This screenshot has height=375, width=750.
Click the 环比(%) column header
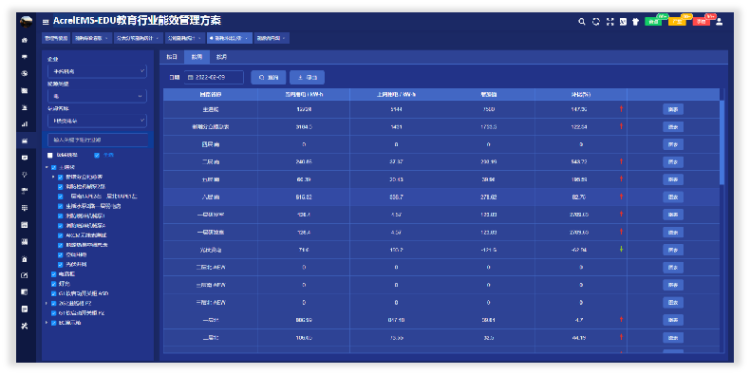coord(580,95)
